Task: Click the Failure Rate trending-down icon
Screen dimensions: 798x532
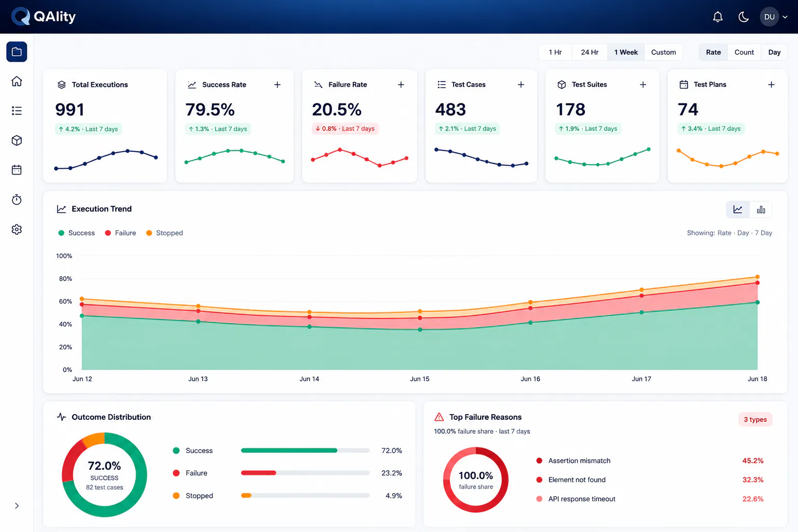Action: tap(318, 85)
